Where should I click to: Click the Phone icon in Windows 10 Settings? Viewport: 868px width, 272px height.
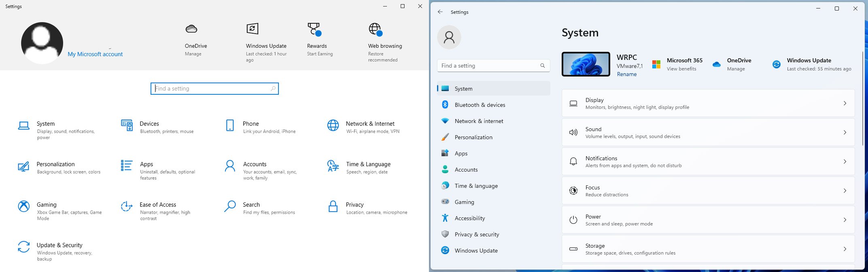(230, 125)
